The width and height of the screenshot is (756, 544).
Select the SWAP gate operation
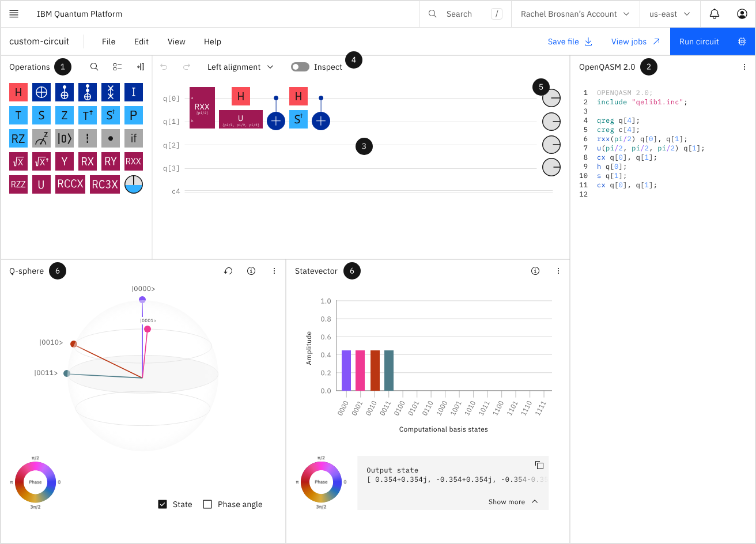[x=111, y=93]
